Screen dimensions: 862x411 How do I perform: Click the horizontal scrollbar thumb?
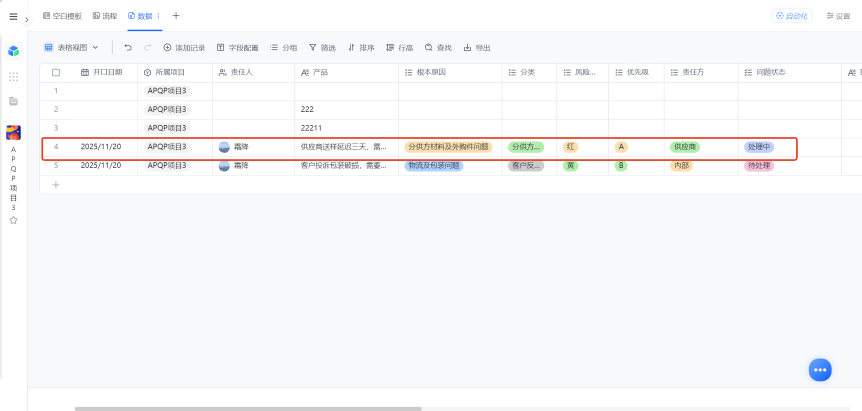click(248, 409)
